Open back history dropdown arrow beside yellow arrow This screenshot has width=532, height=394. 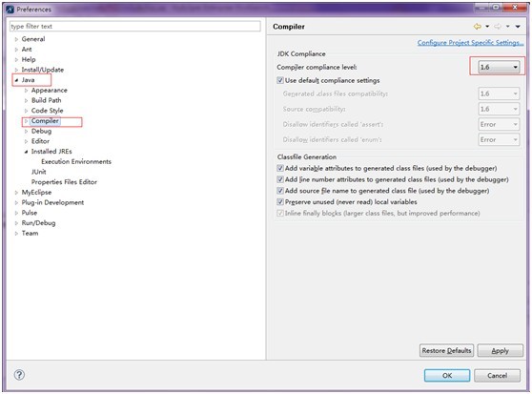(x=487, y=27)
